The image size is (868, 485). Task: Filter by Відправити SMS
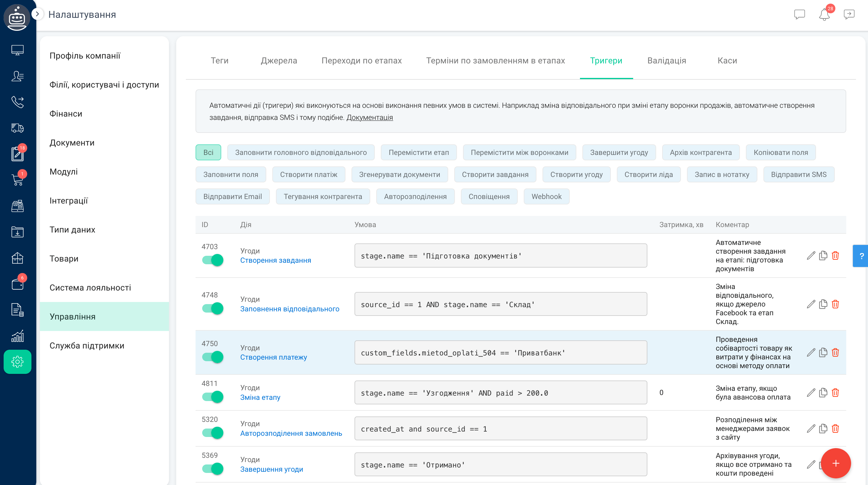click(799, 175)
